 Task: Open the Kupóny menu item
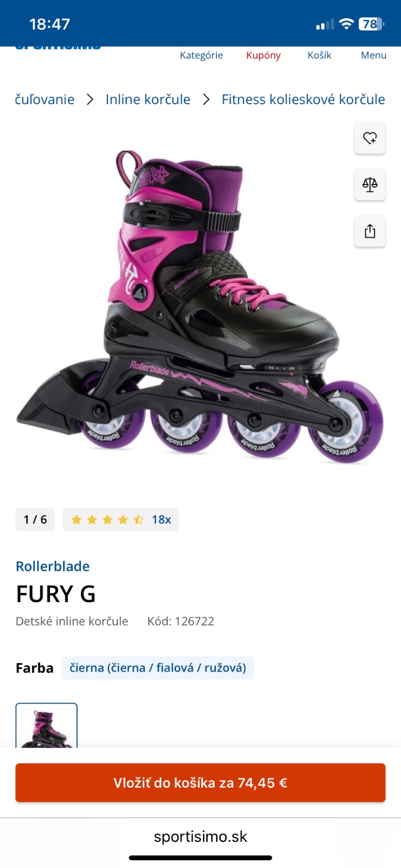click(263, 55)
